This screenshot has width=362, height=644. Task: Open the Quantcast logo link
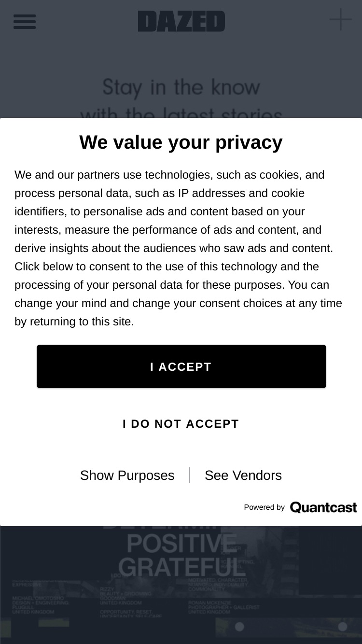(323, 507)
